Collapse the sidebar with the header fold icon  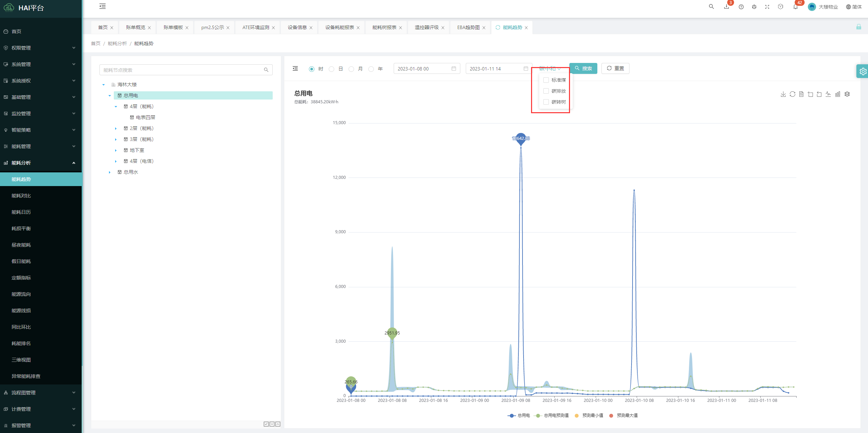click(103, 6)
